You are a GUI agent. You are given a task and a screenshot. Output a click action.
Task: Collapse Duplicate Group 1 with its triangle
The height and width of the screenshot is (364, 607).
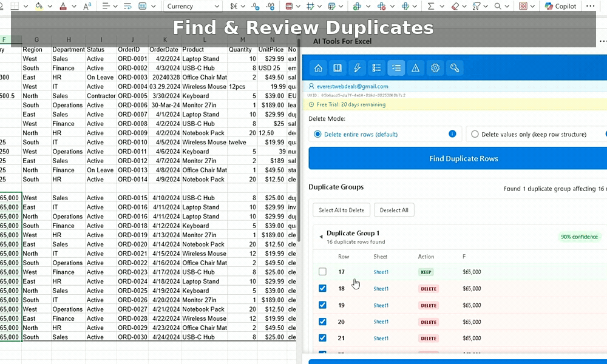pos(321,237)
